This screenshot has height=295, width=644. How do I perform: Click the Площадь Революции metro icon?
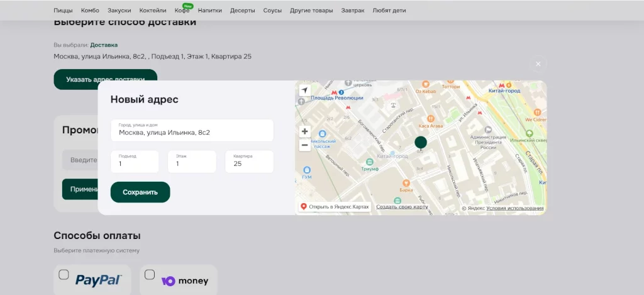click(335, 92)
